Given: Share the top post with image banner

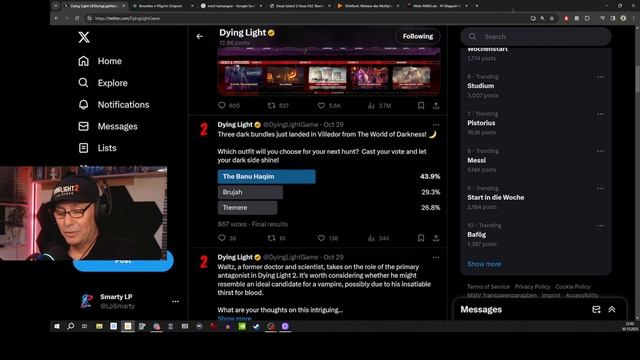Looking at the screenshot, I should [x=436, y=105].
